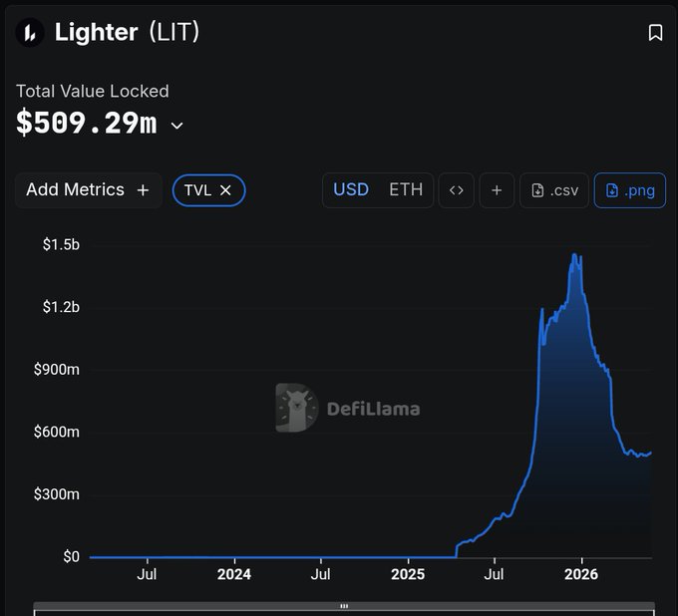Expand the TVL value breakdown chevron

coord(176,126)
